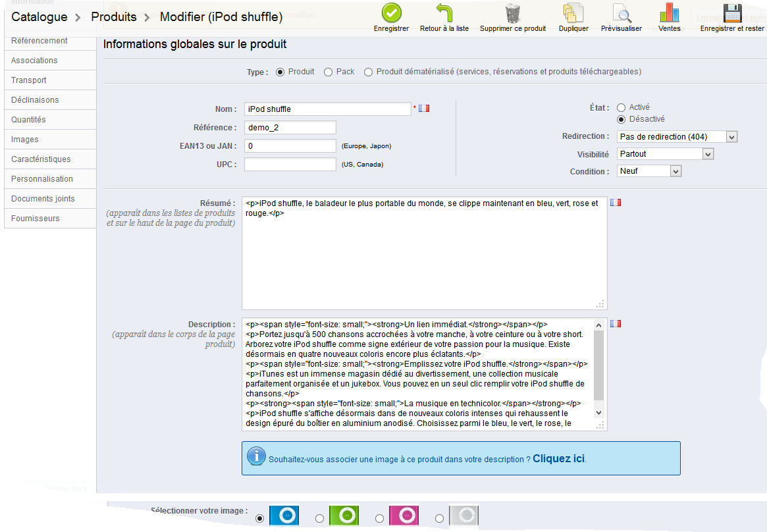Select the blue iPod image radio button
The height and width of the screenshot is (532, 767).
(x=260, y=518)
